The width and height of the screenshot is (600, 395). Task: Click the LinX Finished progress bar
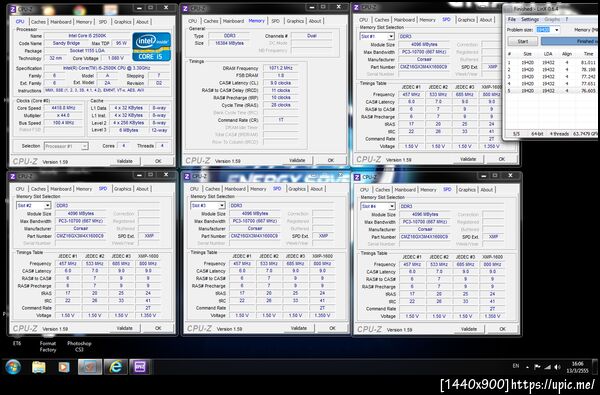[570, 41]
